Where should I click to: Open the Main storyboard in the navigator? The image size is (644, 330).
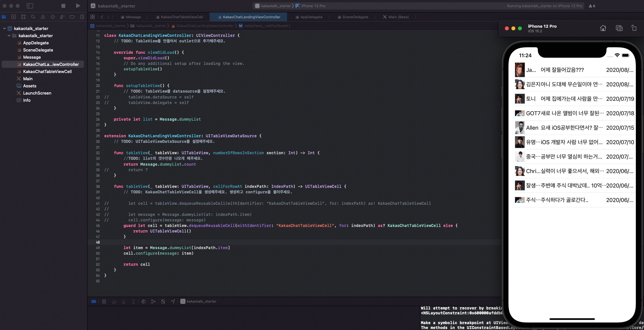pyautogui.click(x=28, y=79)
